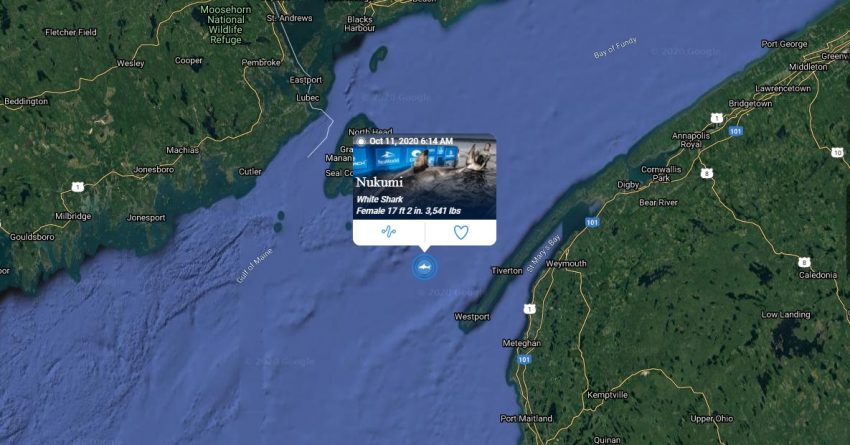Click the Route 101 shield near Annapolis Royal
The height and width of the screenshot is (445, 850).
tap(735, 131)
